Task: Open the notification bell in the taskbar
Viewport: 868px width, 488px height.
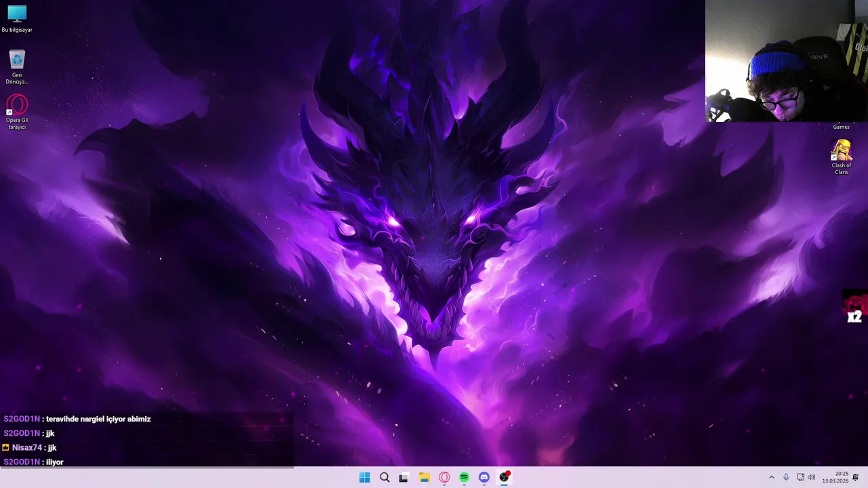Action: pyautogui.click(x=856, y=477)
